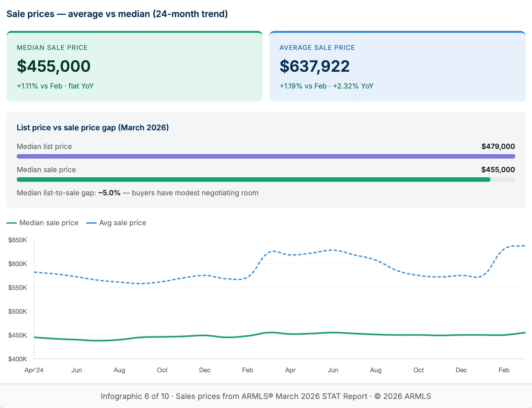Click the Sale prices trend chart title

(x=118, y=14)
